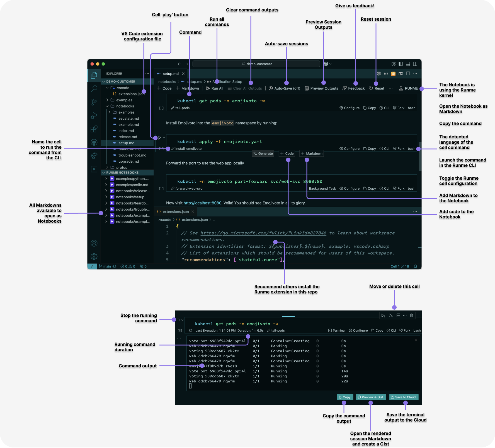
Task: Fork the forward-web-svc cell
Action: 399,188
